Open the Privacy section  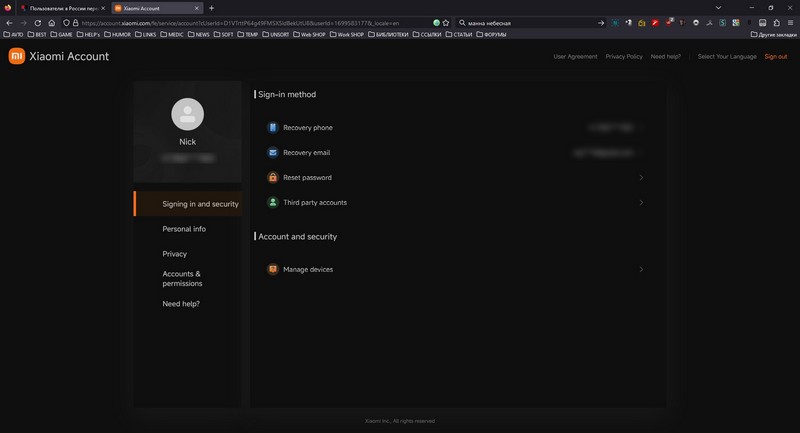174,254
